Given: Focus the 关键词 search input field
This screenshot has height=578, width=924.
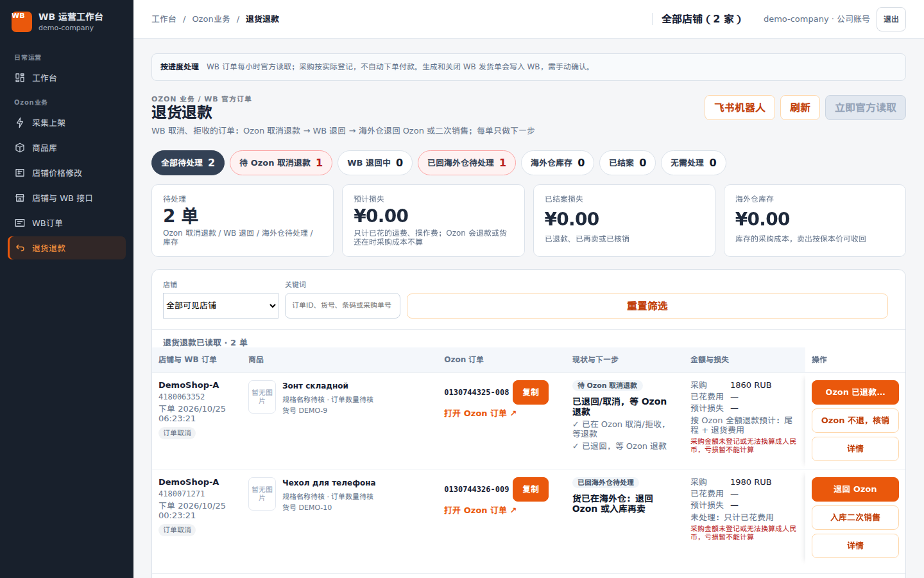Looking at the screenshot, I should (343, 306).
